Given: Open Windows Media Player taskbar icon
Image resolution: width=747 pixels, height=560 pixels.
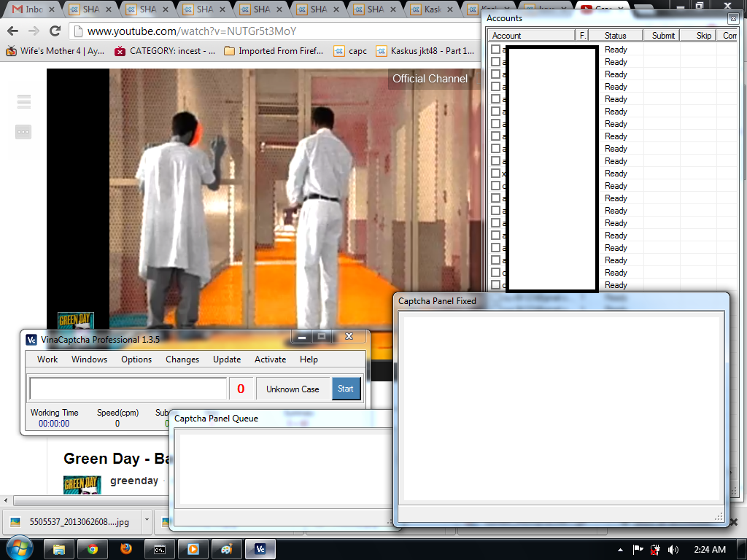Looking at the screenshot, I should [x=193, y=549].
